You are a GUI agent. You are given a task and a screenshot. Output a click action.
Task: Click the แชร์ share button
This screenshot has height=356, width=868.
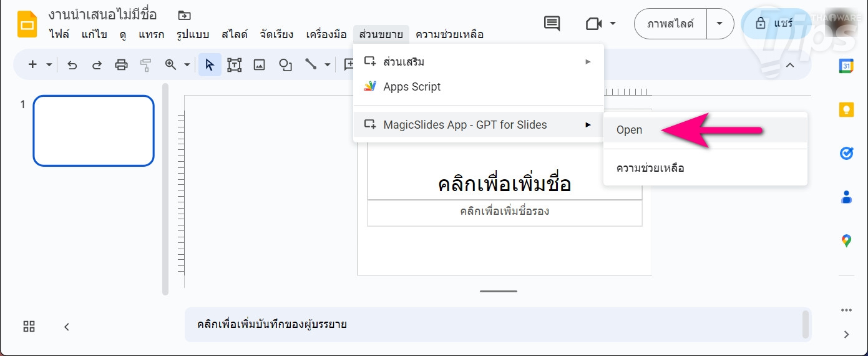[774, 24]
